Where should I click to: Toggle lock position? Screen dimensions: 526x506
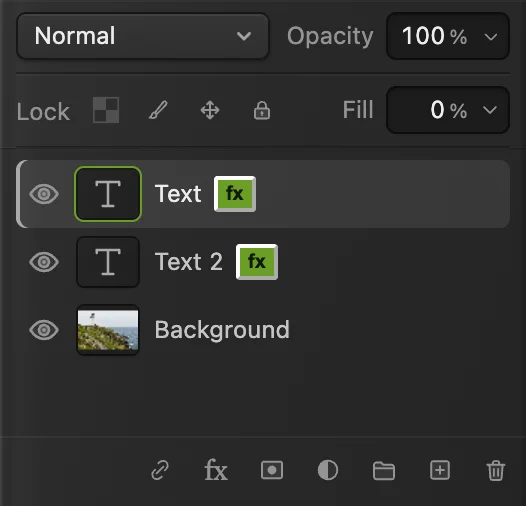coord(210,110)
